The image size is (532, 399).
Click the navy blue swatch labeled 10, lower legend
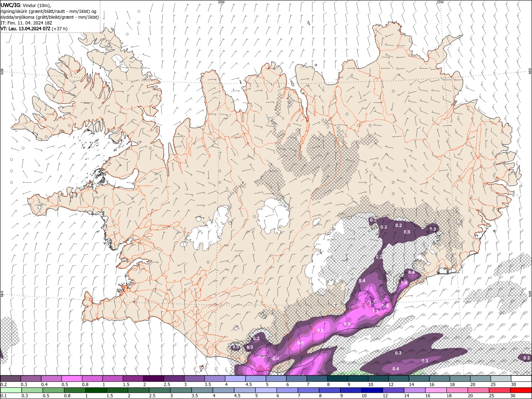pyautogui.click(x=372, y=390)
